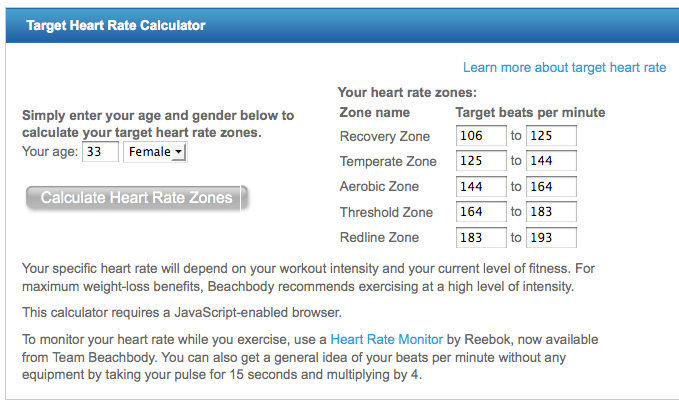Image resolution: width=679 pixels, height=403 pixels.
Task: Select Redline Zone upper field showing 193
Action: tap(551, 238)
